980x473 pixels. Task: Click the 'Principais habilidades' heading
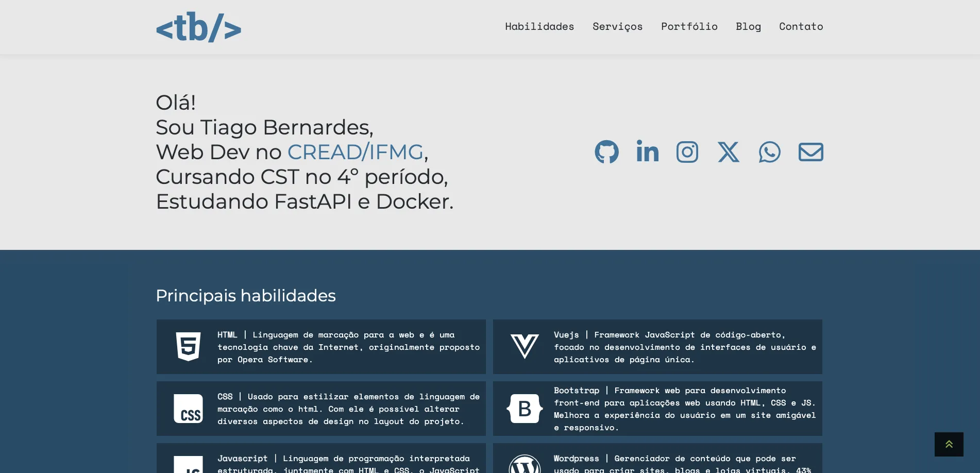(246, 296)
